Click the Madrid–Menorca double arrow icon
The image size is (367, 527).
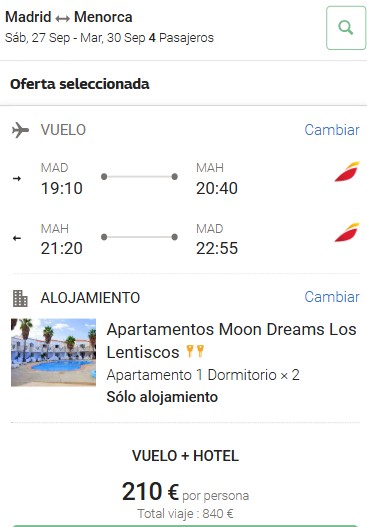pos(63,18)
